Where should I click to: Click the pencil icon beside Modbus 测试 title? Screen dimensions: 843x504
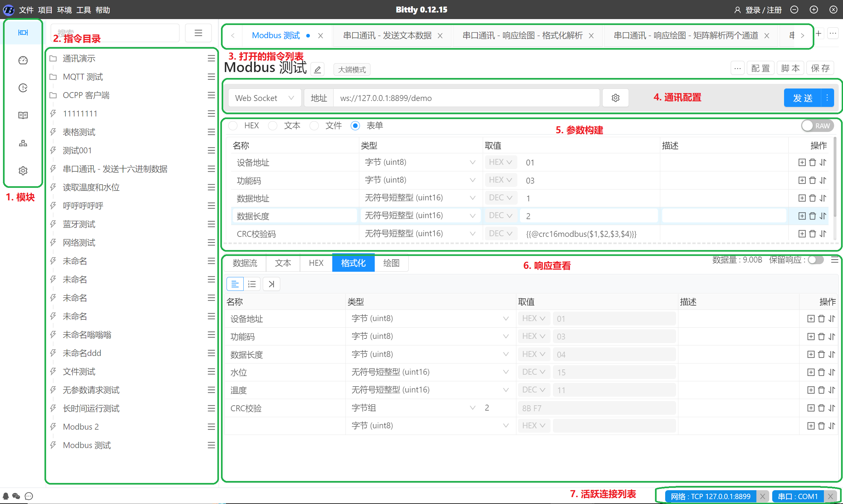click(x=317, y=70)
